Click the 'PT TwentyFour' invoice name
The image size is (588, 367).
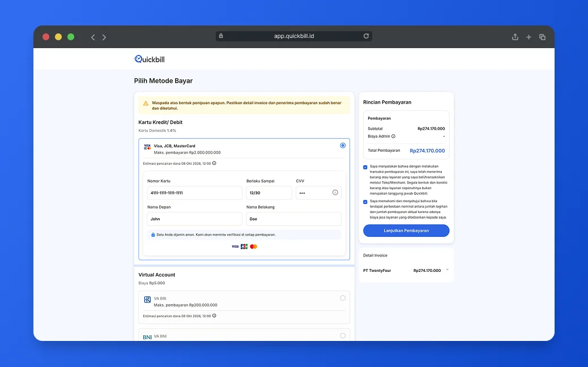(377, 271)
